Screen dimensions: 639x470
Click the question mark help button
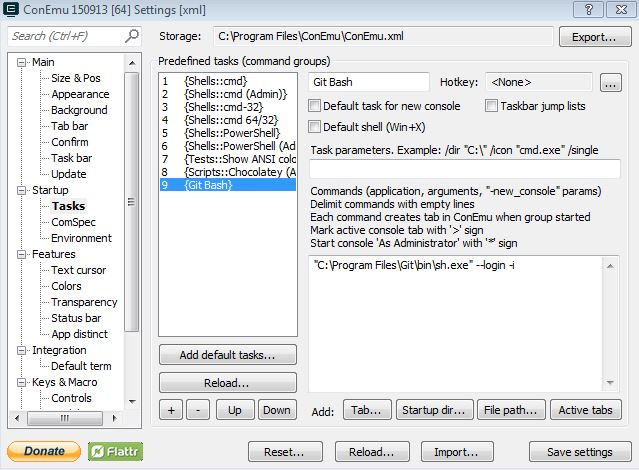[588, 9]
